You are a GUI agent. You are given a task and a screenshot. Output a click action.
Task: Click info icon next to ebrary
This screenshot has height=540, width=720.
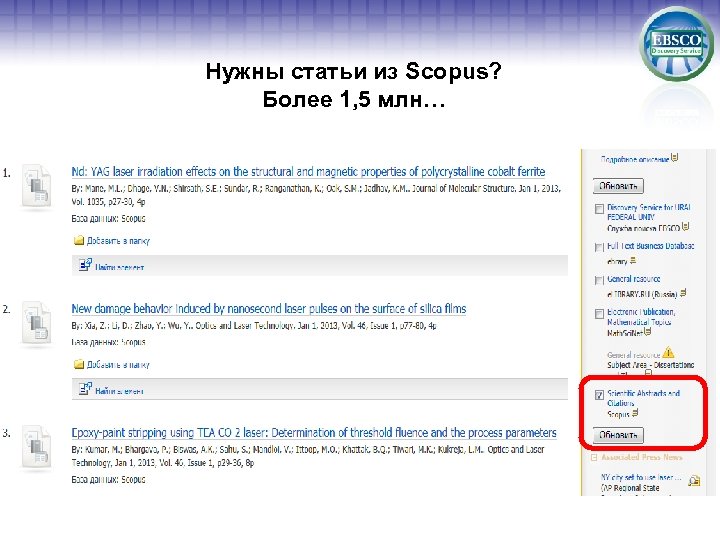point(633,261)
